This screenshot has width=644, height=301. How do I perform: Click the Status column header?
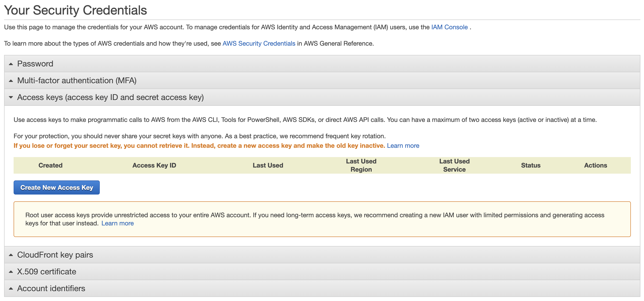point(530,165)
